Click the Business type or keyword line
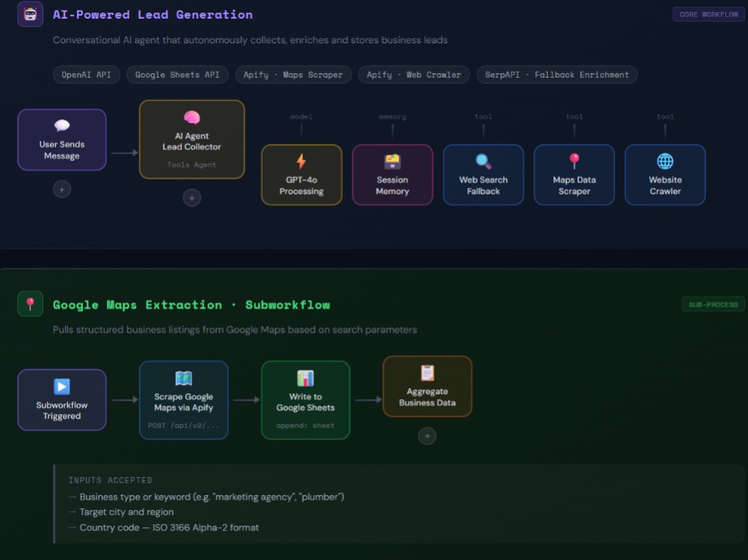The image size is (748, 560). pos(212,497)
